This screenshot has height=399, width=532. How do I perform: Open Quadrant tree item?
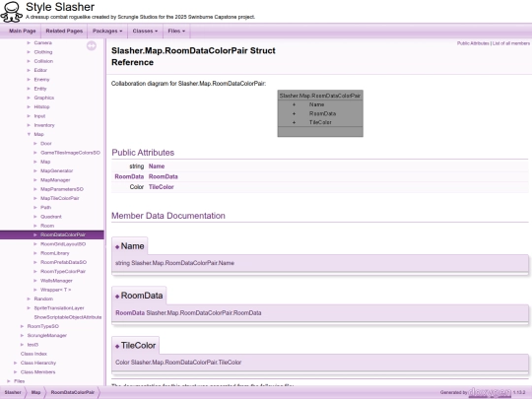tap(51, 217)
